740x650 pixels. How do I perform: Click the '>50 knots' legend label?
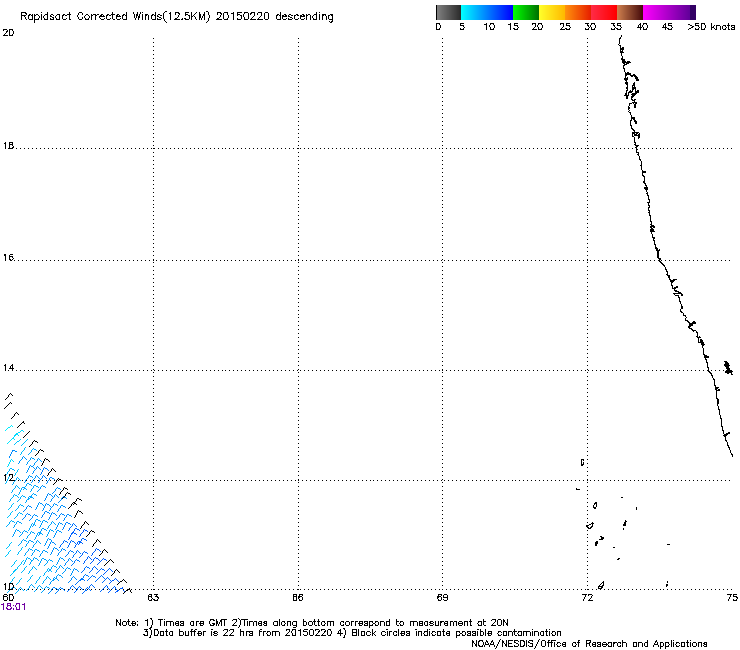[x=711, y=27]
